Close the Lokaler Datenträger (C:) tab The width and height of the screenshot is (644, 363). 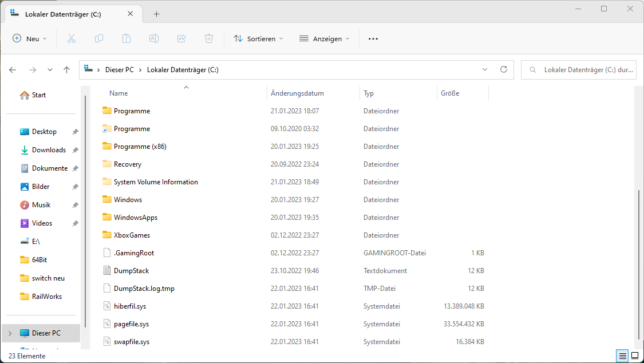(x=130, y=14)
